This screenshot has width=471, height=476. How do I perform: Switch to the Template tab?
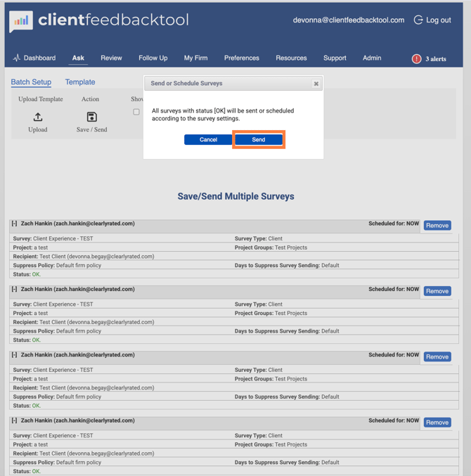tap(80, 82)
